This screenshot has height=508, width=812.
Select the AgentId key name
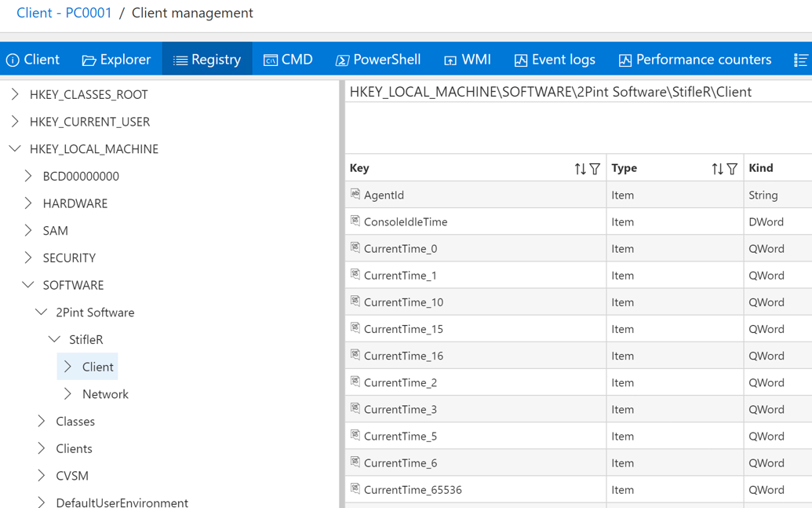pyautogui.click(x=384, y=195)
